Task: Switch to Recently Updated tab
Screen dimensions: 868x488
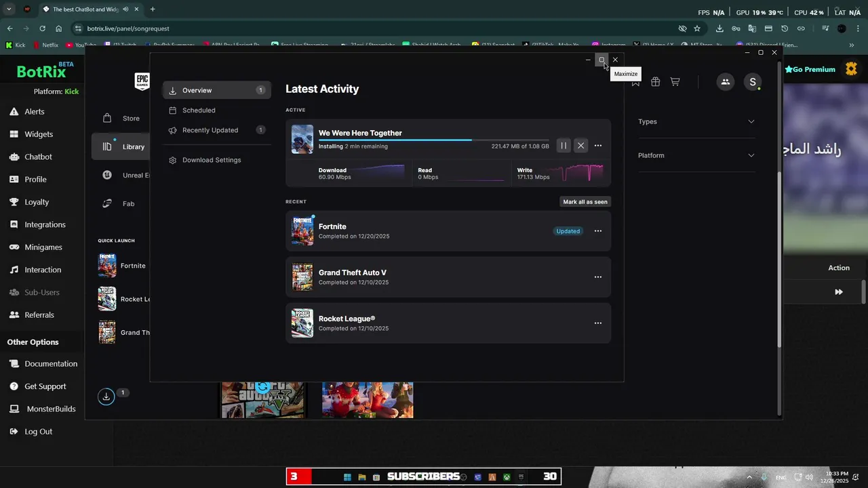Action: 216,130
